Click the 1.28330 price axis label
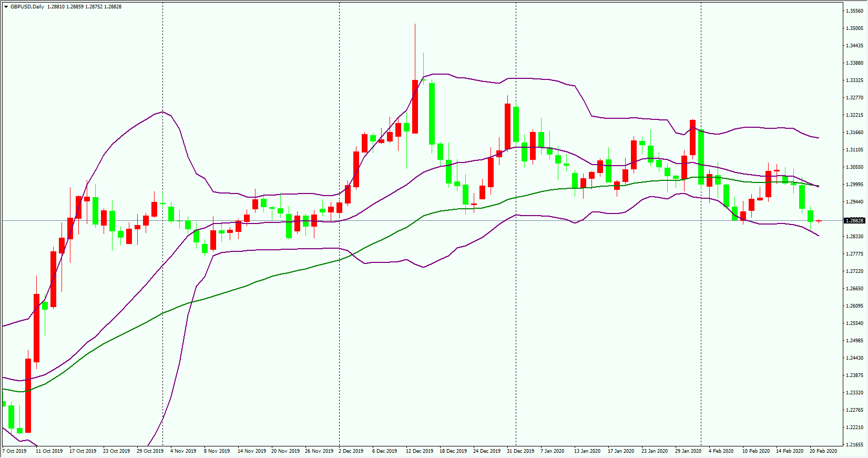This screenshot has width=868, height=458. 854,236
